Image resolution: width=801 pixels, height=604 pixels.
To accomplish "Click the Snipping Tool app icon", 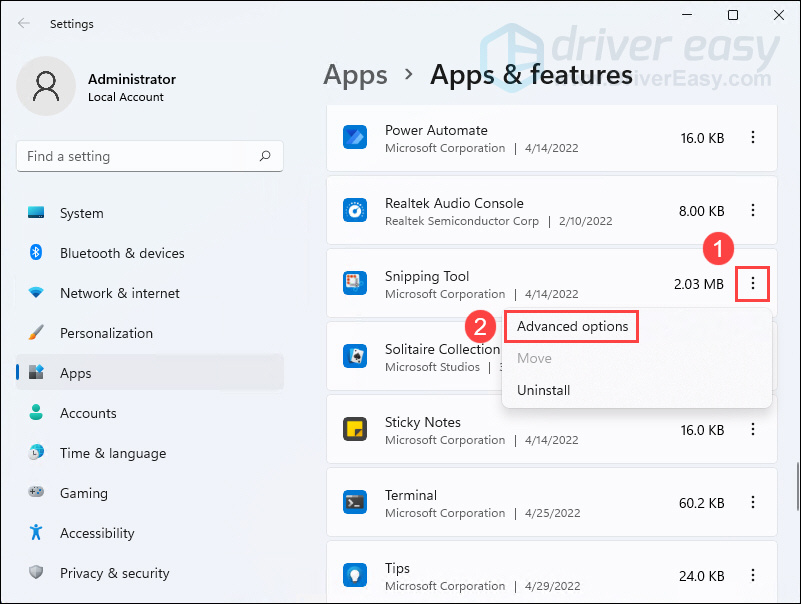I will (x=355, y=284).
